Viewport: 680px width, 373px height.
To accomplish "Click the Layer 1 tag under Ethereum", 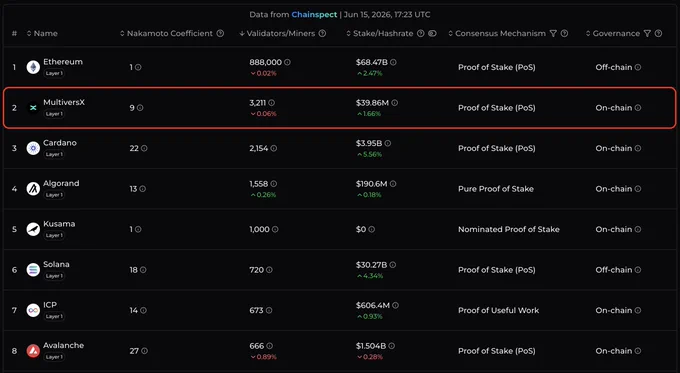I will pyautogui.click(x=54, y=73).
